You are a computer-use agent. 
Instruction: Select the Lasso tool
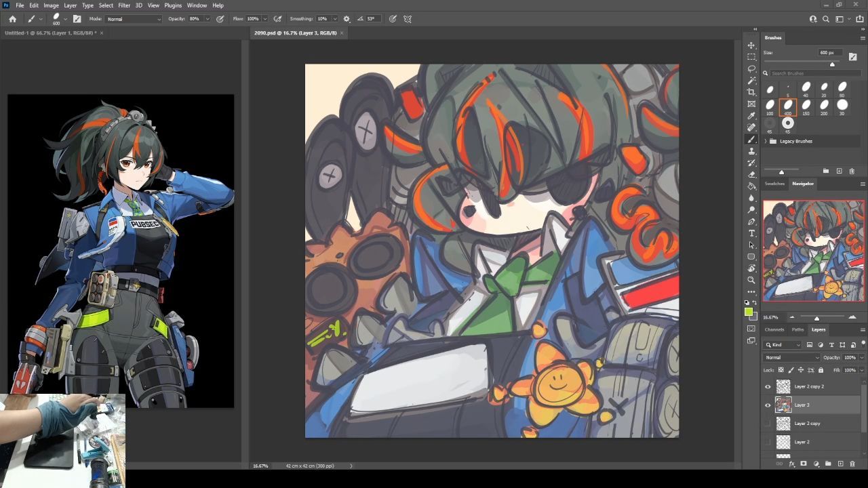coord(751,68)
